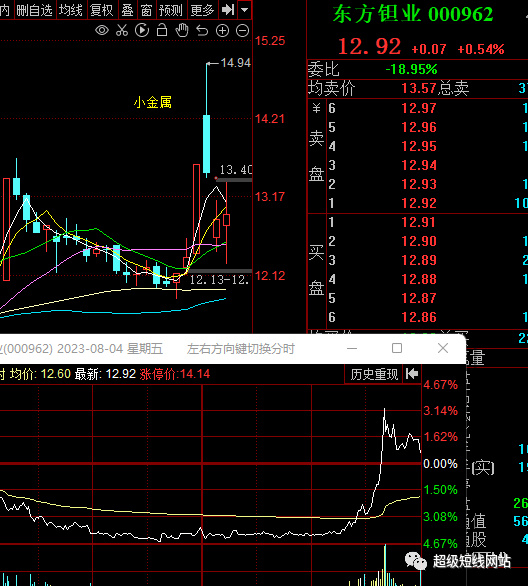Click the 3.14% intraday axis label
The height and width of the screenshot is (586, 528).
(440, 411)
